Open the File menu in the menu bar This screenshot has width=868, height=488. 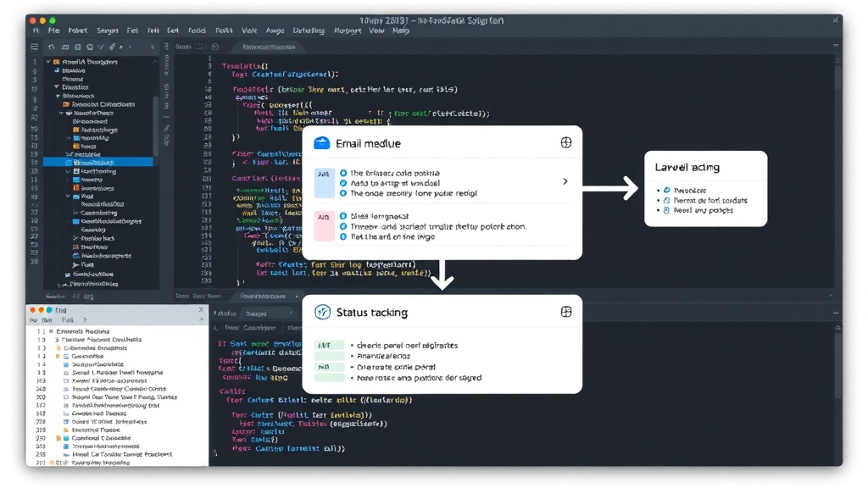tap(53, 30)
